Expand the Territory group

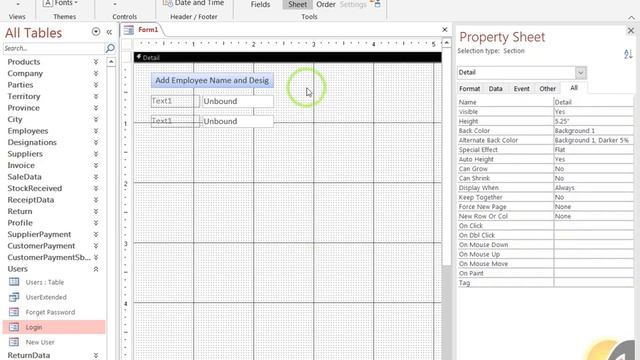point(96,96)
